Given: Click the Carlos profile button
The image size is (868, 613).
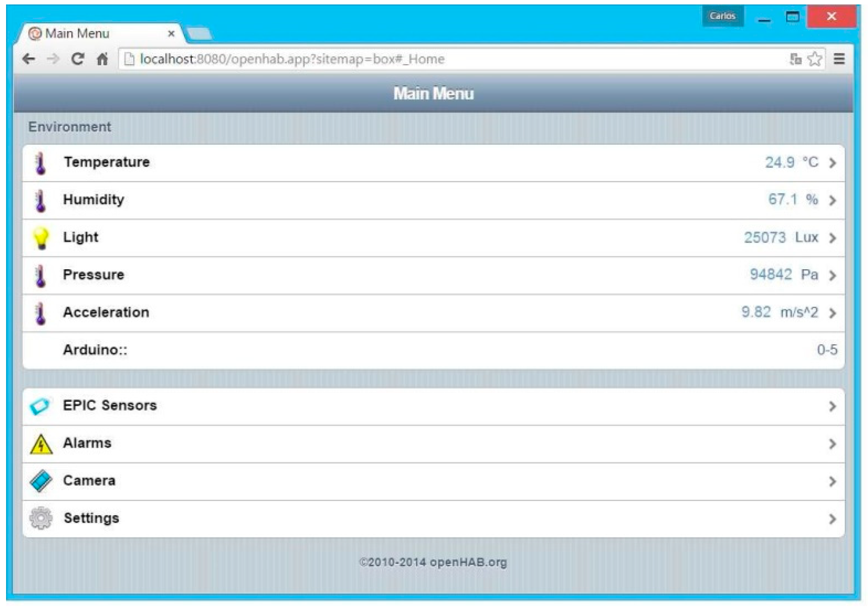Looking at the screenshot, I should tap(722, 16).
